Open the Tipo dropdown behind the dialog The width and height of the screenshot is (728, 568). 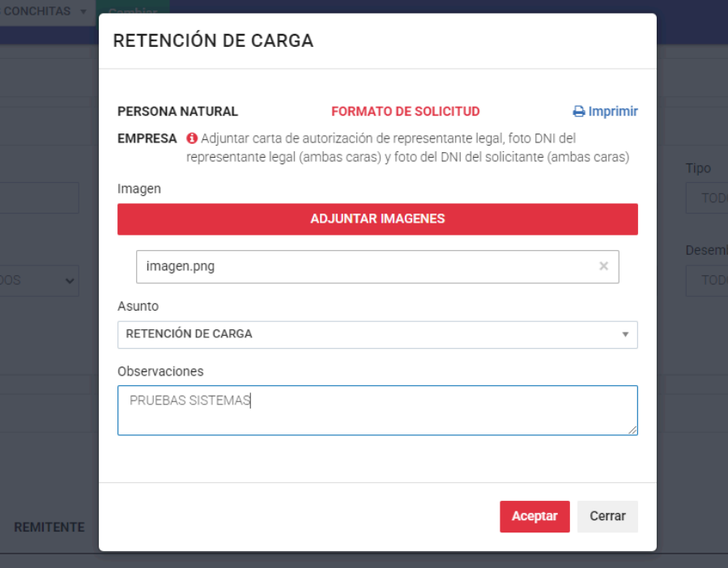point(707,198)
